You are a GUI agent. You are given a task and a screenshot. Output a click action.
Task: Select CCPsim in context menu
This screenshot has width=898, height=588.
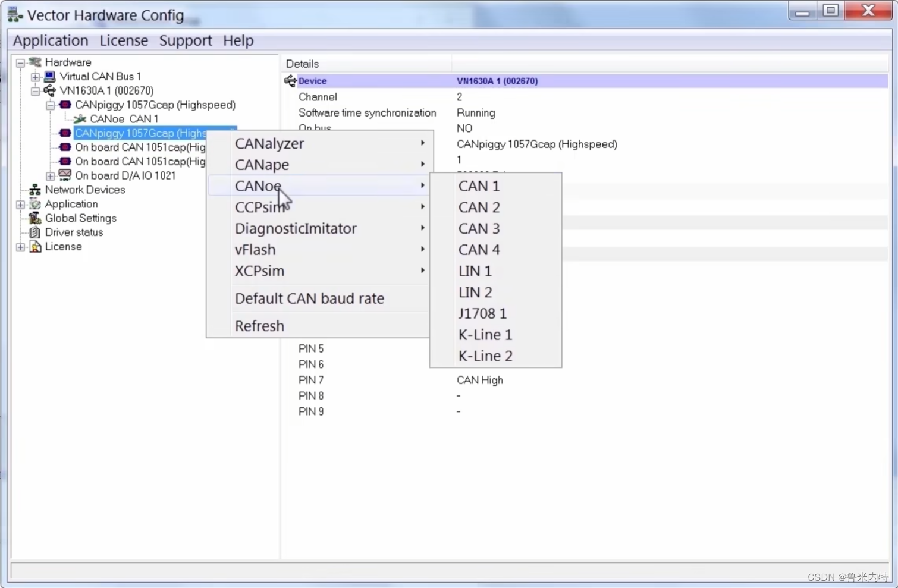point(318,207)
